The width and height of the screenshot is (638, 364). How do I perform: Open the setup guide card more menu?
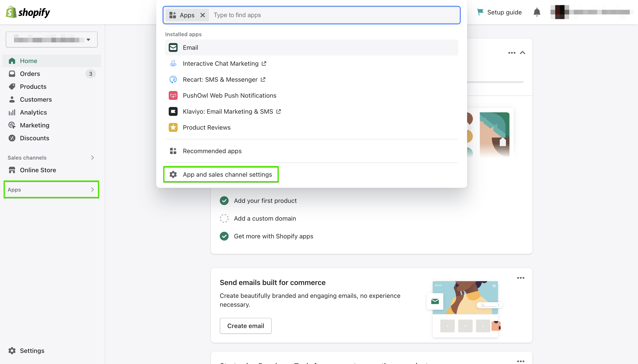(512, 53)
